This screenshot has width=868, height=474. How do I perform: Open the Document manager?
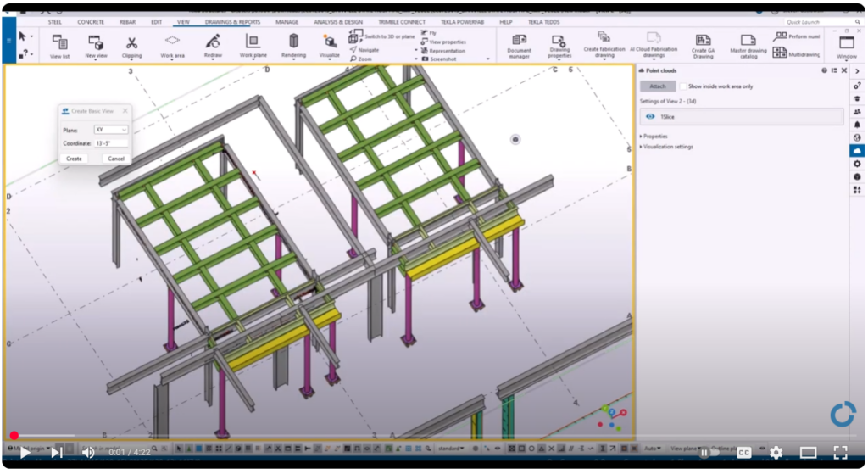click(519, 47)
